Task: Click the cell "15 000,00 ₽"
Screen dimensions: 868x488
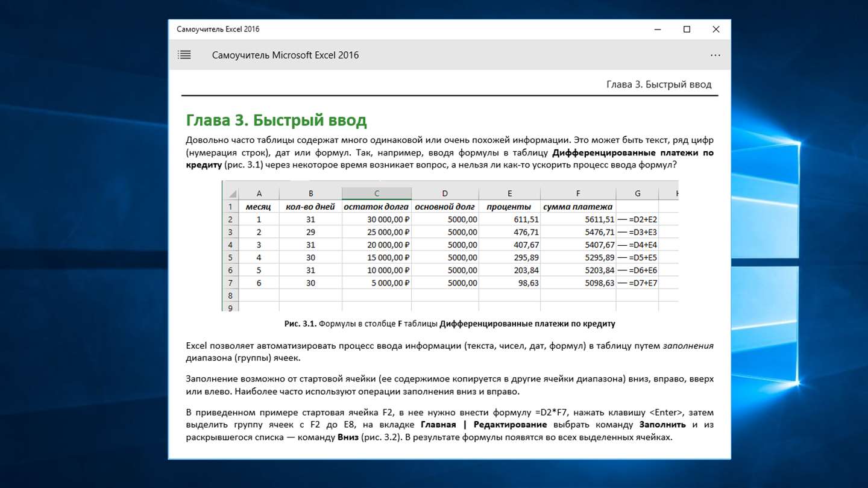Action: tap(376, 257)
